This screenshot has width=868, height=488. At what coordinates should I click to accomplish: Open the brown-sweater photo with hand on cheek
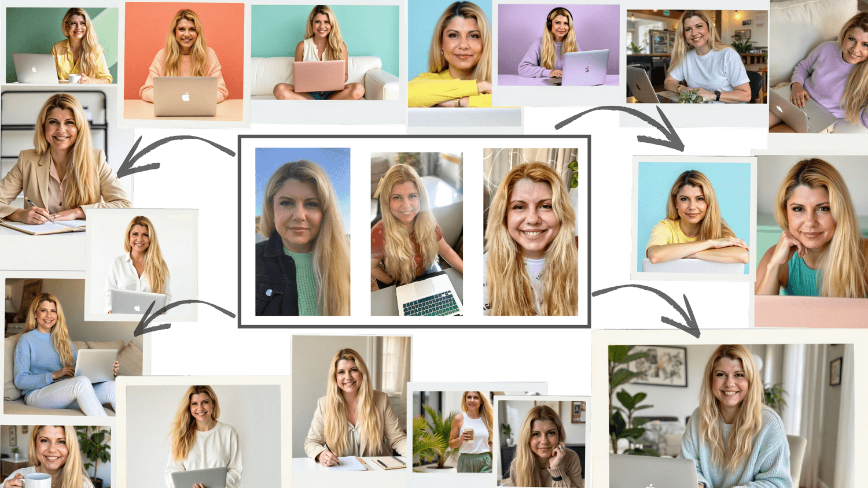coord(542,443)
